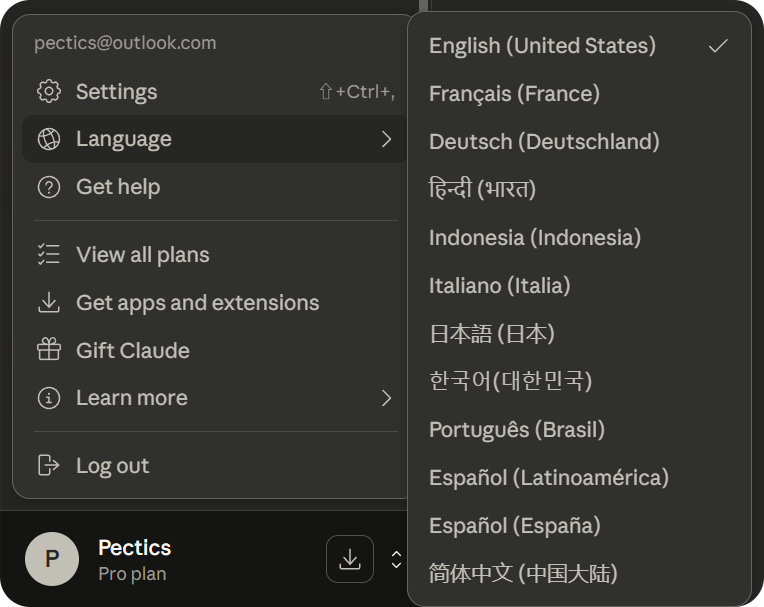
Task: Click the info icon beside Learn more
Action: [x=48, y=398]
